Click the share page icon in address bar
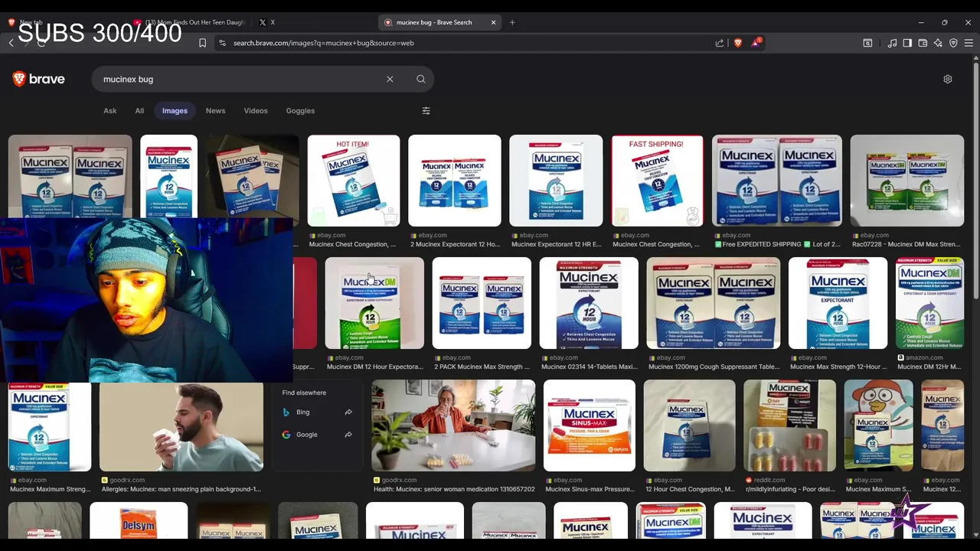Image resolution: width=980 pixels, height=551 pixels. [x=720, y=43]
